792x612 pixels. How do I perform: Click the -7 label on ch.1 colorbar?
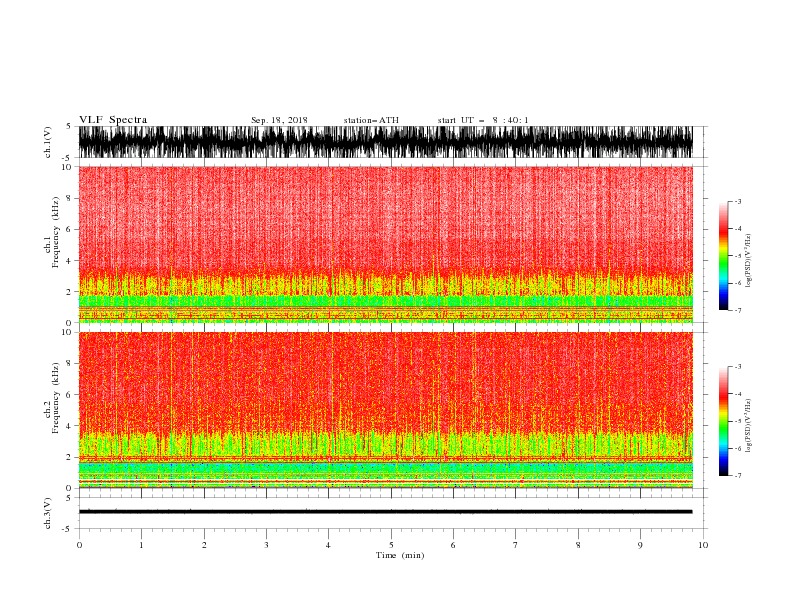coord(737,310)
